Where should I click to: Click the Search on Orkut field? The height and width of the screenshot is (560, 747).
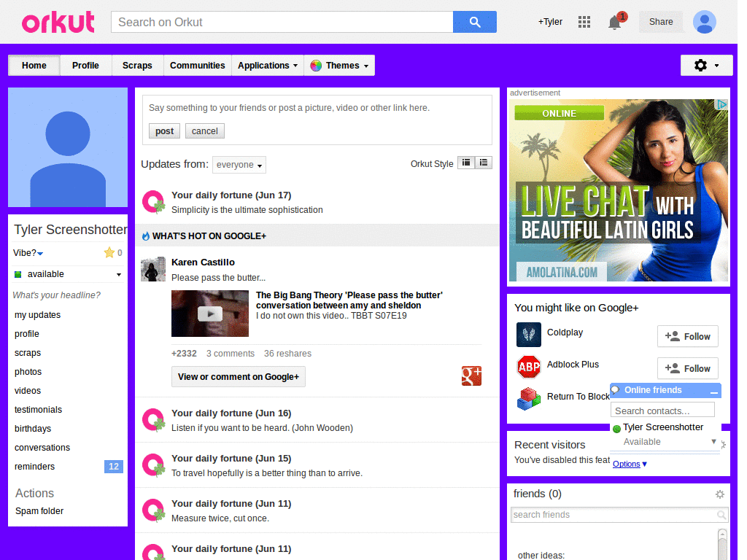pos(282,22)
